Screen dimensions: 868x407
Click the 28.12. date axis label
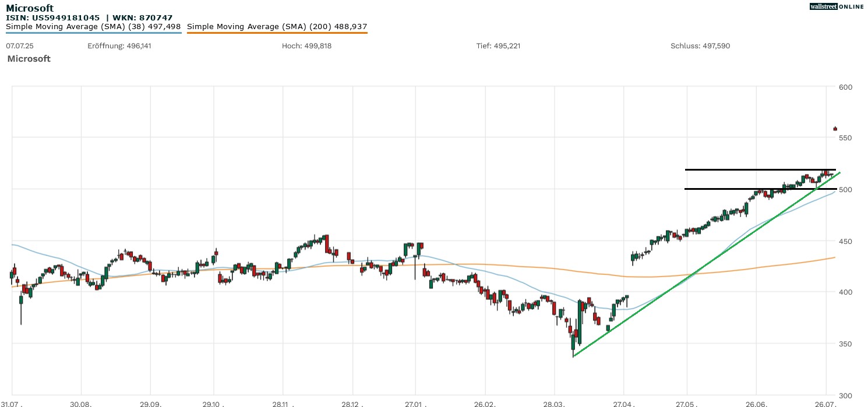pos(352,404)
